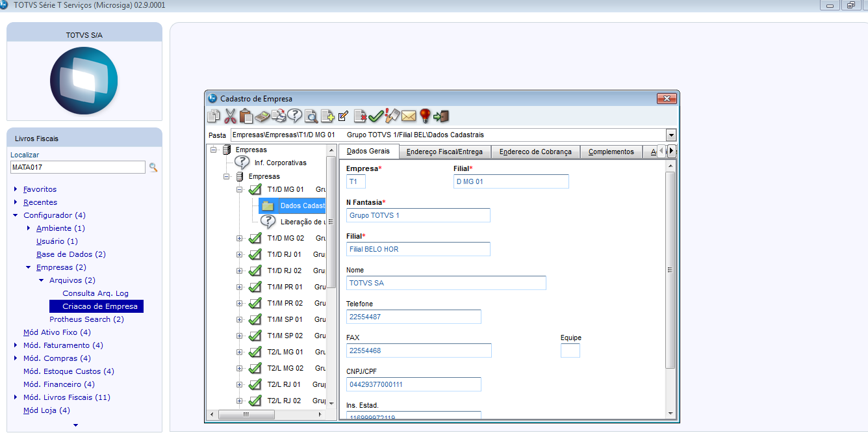This screenshot has width=868, height=437.
Task: Expand the T1/D RJ 01 tree node
Action: coord(239,254)
